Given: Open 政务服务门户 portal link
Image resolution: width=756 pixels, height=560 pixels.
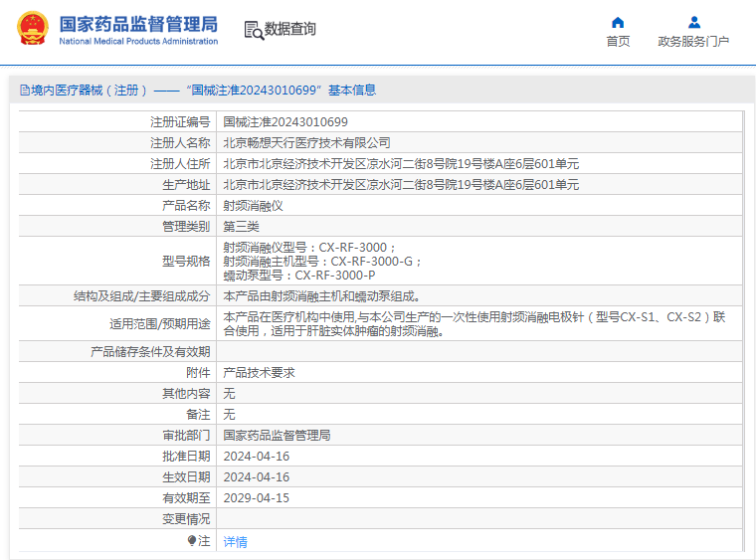Looking at the screenshot, I should (693, 42).
